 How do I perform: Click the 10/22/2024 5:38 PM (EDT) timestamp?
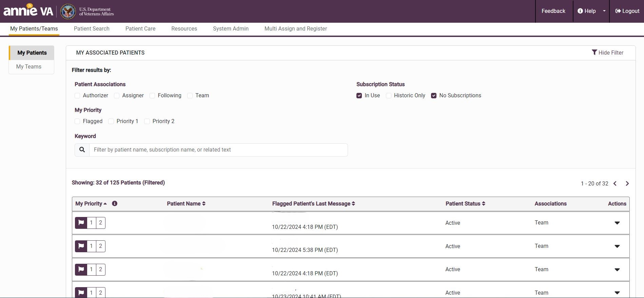click(305, 250)
